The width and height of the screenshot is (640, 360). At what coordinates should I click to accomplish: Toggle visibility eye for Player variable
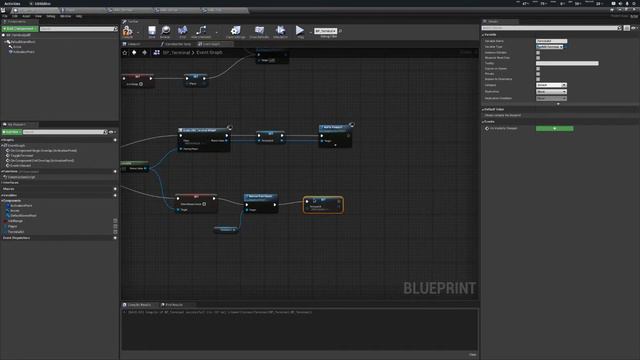tap(115, 226)
